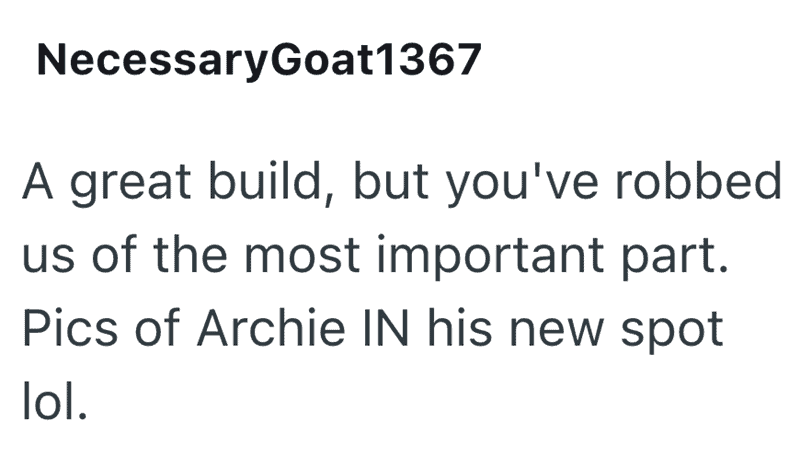This screenshot has width=800, height=456.
Task: Click the word "Pics" starting the third line
Action: pyautogui.click(x=63, y=329)
